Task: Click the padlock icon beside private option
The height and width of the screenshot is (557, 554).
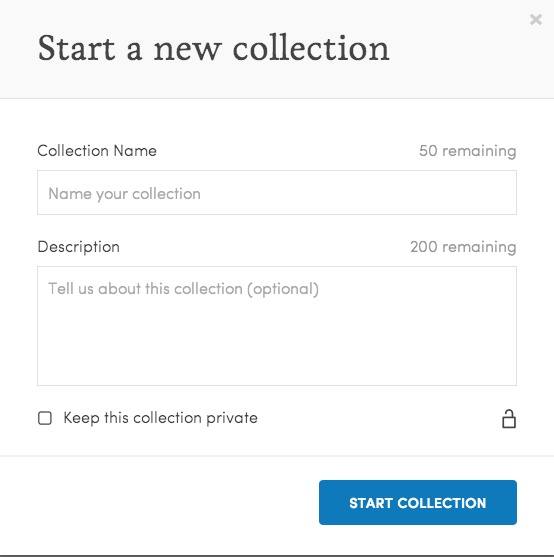Action: tap(509, 419)
